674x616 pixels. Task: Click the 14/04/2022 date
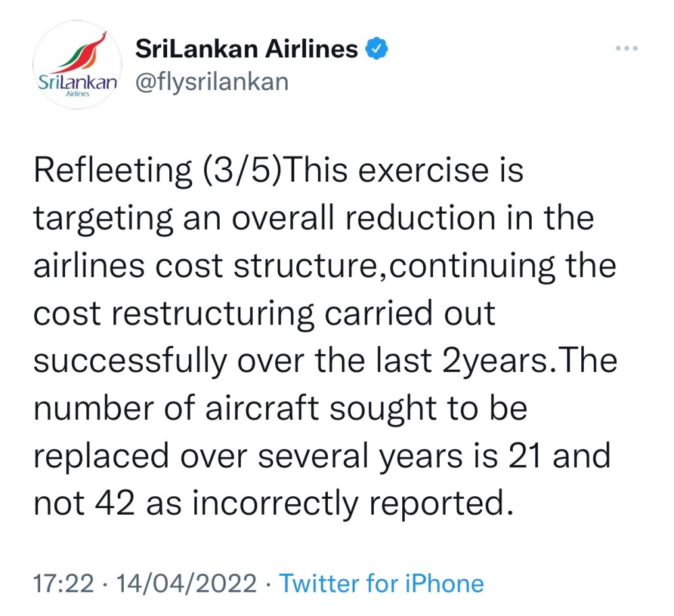pyautogui.click(x=187, y=583)
